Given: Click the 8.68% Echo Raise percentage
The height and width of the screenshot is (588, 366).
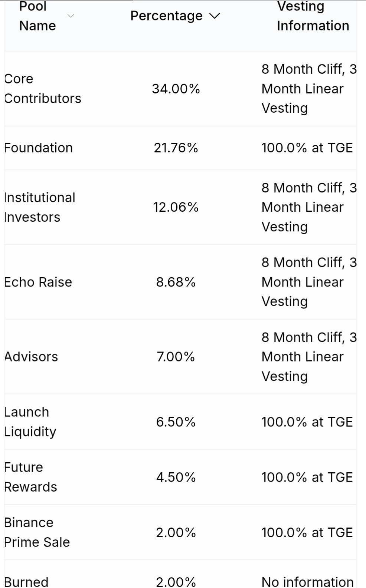Looking at the screenshot, I should pyautogui.click(x=176, y=282).
